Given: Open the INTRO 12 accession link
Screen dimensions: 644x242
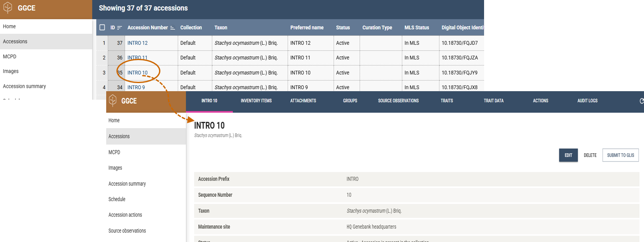Looking at the screenshot, I should 137,43.
